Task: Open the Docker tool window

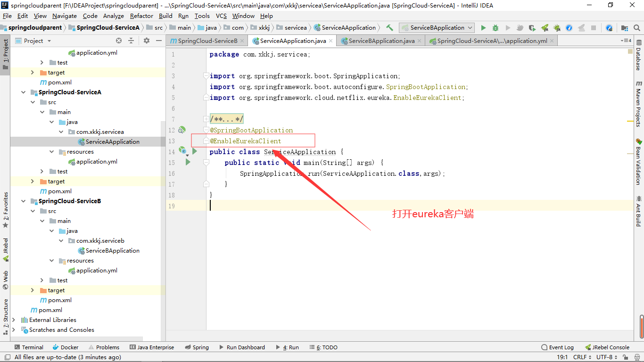Action: [66, 347]
